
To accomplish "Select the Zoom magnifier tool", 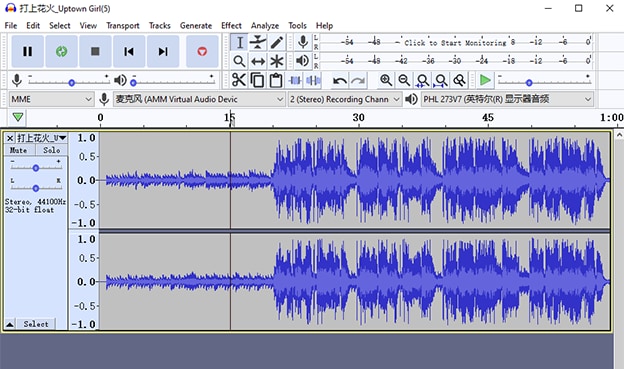I will pos(240,61).
